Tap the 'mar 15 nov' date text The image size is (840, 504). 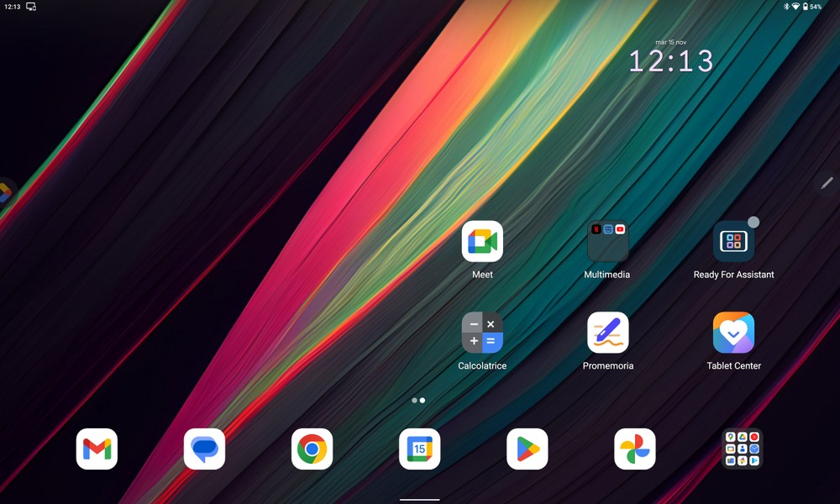click(x=670, y=42)
